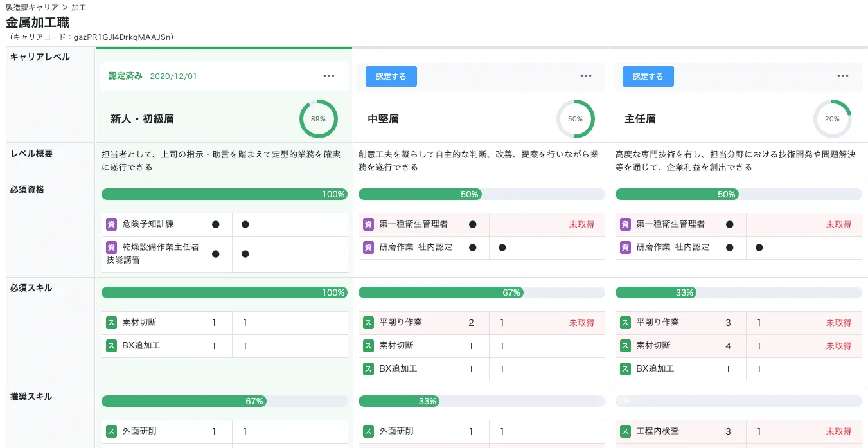Select the BX追加工 skill in 主任層
This screenshot has width=868, height=448.
point(655,369)
